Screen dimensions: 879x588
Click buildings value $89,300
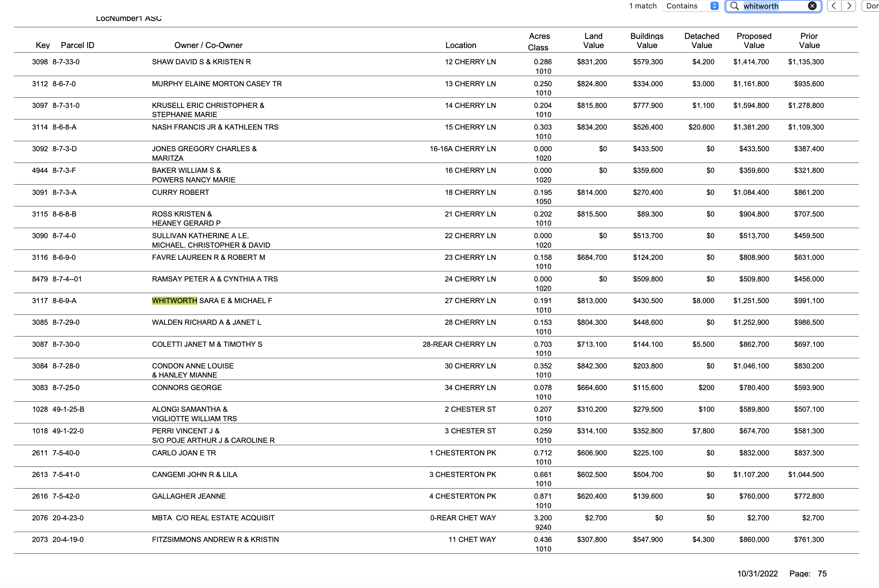click(650, 214)
